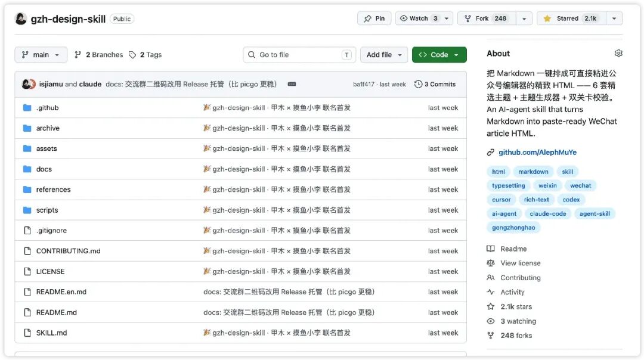This screenshot has width=644, height=360.
Task: Select the cursor topic tag
Action: 501,200
